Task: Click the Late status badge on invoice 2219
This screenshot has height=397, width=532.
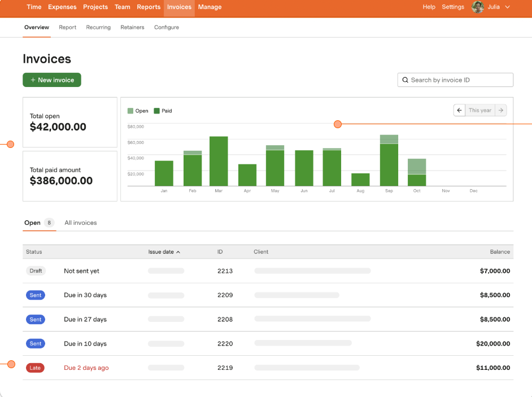Action: click(x=36, y=368)
